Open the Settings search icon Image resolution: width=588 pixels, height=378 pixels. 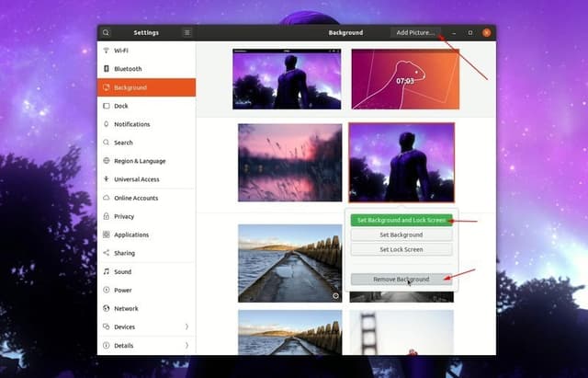tap(107, 33)
